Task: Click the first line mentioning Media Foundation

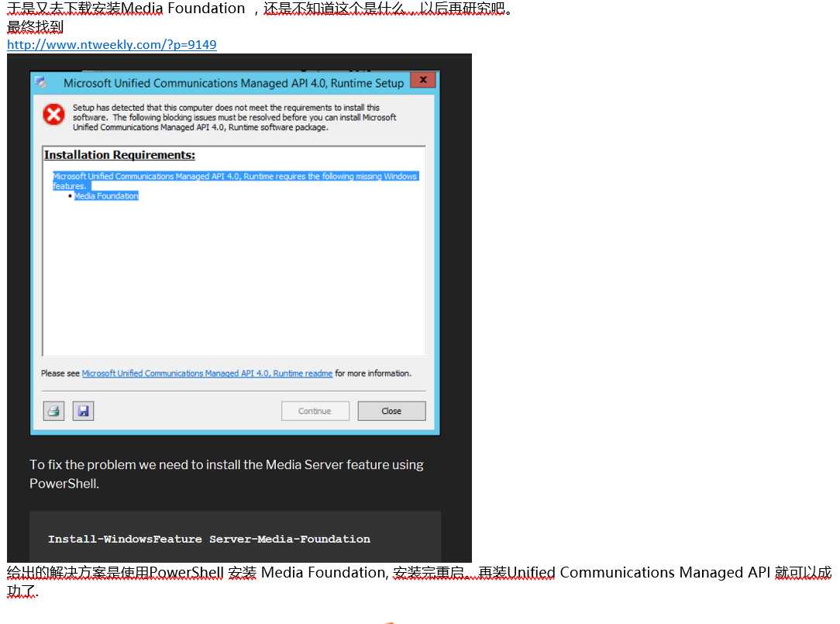Action: pyautogui.click(x=260, y=9)
